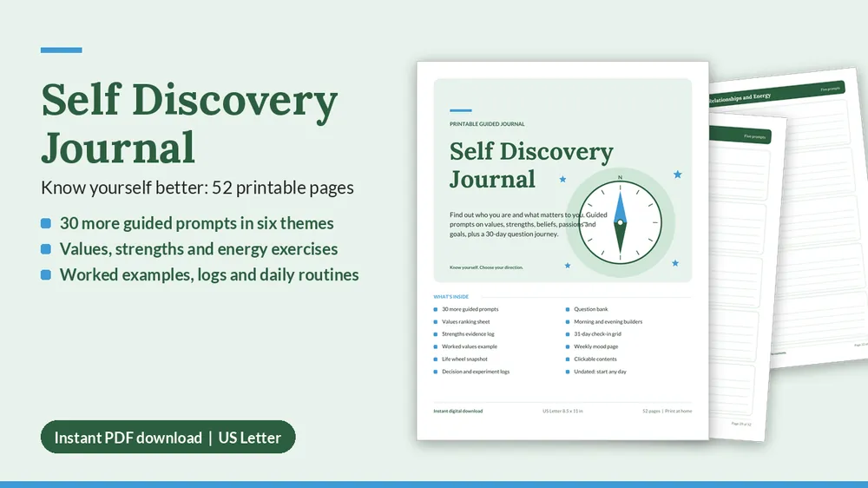Click '52 pages | Print at home' footer text
Image resolution: width=868 pixels, height=488 pixels.
(667, 411)
